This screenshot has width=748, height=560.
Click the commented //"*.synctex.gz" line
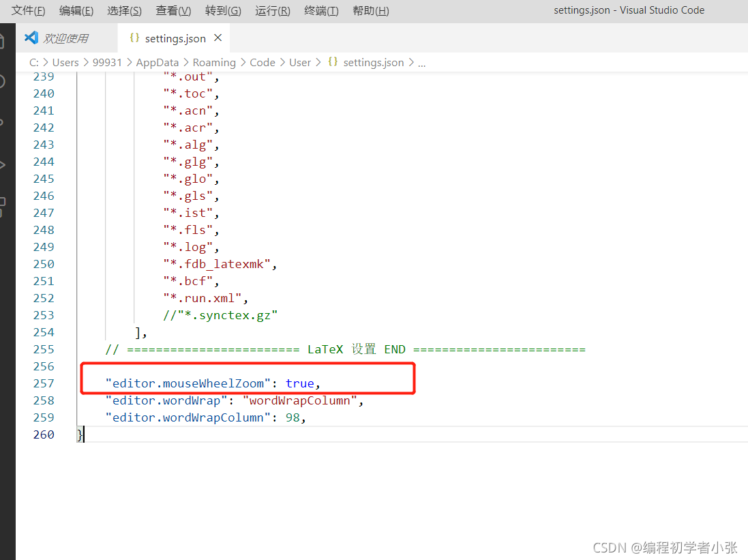click(x=220, y=316)
